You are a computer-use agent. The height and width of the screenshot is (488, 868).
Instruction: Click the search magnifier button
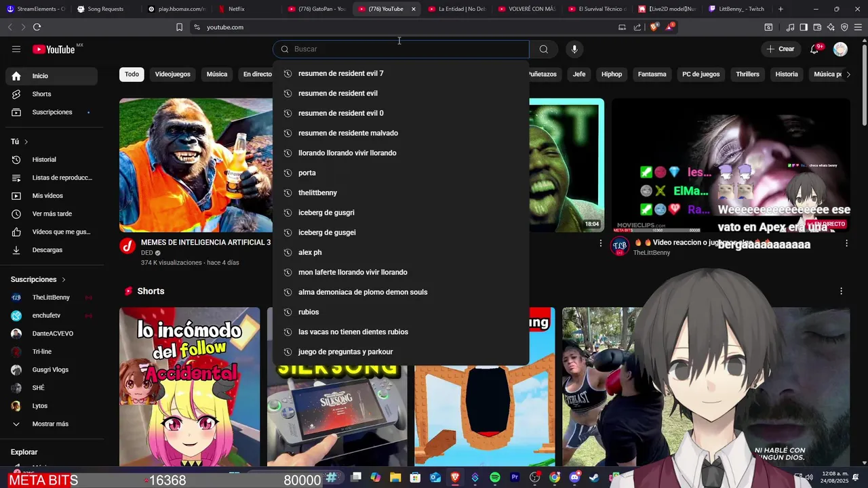(x=544, y=49)
